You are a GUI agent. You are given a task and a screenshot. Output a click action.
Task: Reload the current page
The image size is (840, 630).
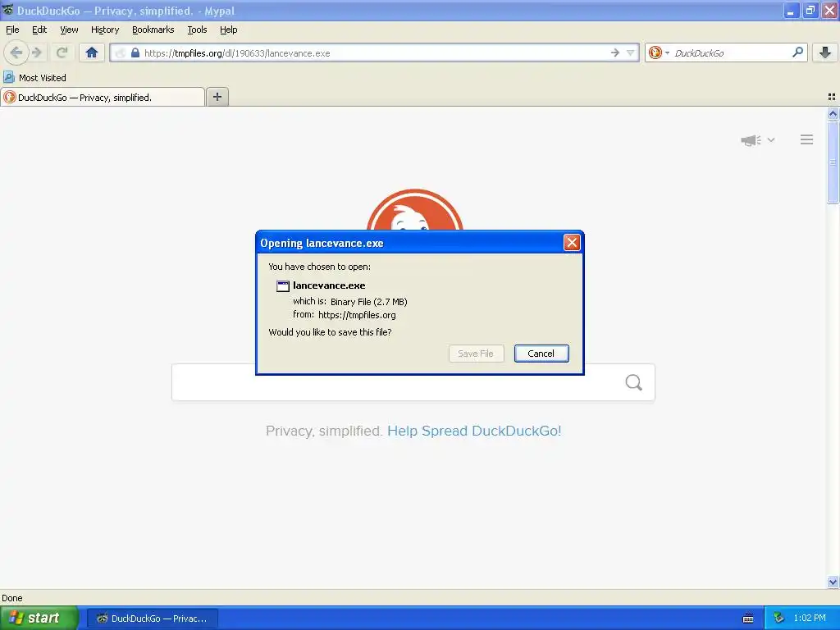click(x=62, y=52)
